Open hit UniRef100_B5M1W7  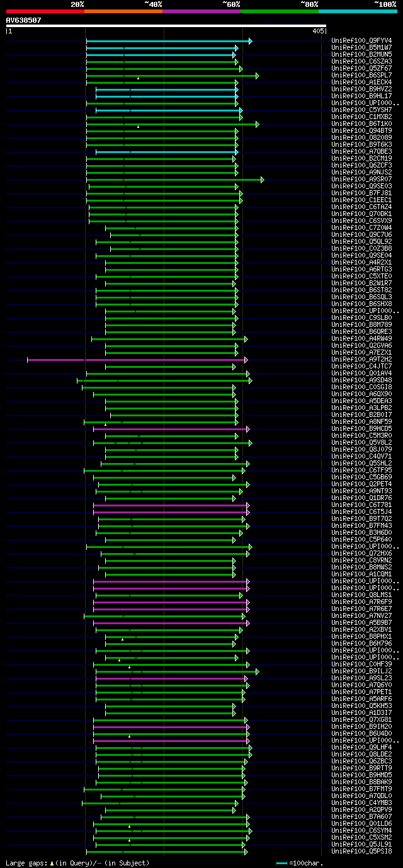[x=361, y=48]
